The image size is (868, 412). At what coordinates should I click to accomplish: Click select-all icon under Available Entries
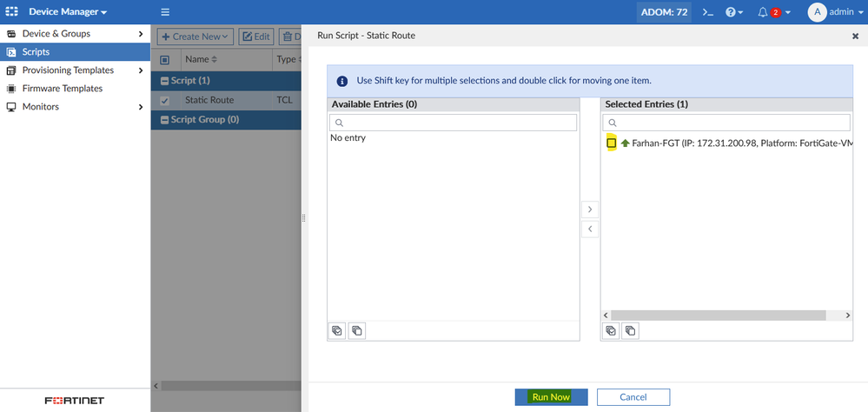(x=336, y=330)
